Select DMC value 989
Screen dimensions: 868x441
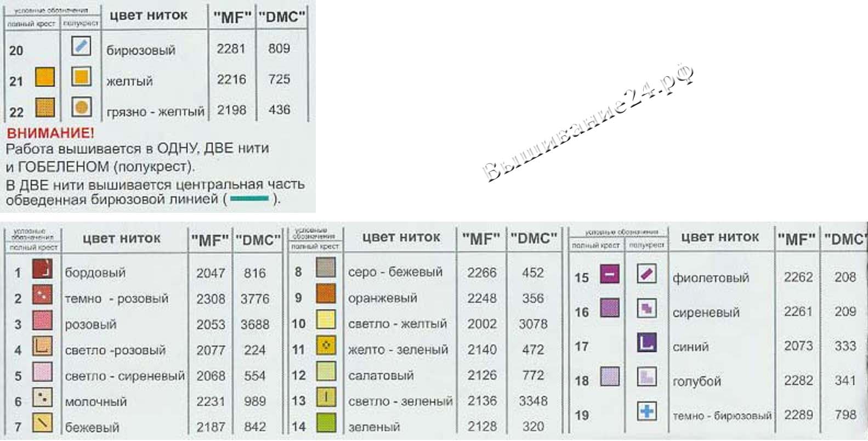[255, 402]
